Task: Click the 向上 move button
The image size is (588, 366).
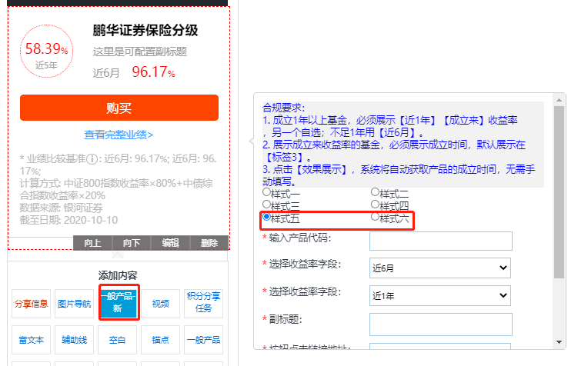Action: coord(92,243)
